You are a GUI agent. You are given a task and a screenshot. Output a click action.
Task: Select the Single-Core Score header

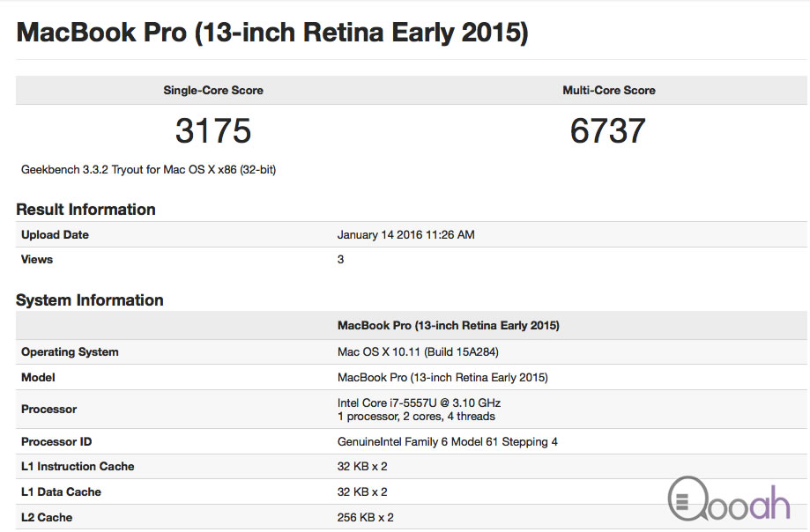point(213,91)
